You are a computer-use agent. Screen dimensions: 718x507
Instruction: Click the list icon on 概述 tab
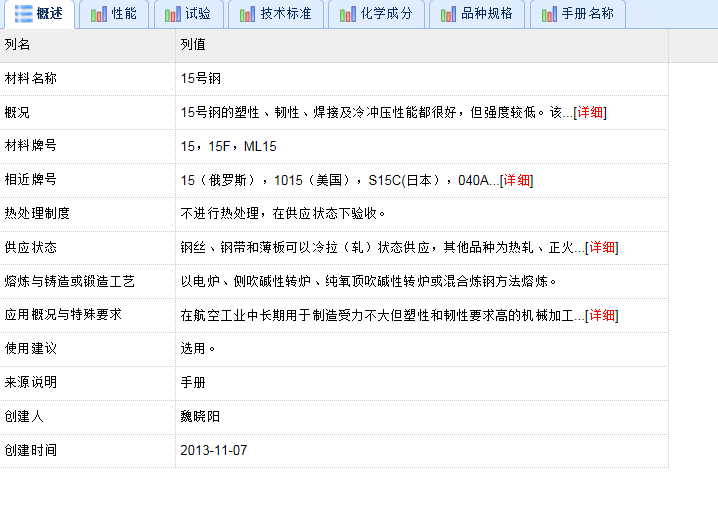click(x=23, y=14)
